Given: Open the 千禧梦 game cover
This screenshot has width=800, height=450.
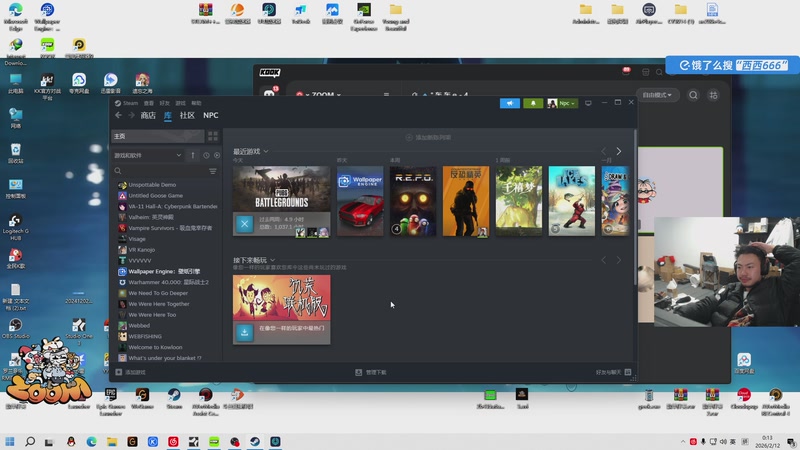Looking at the screenshot, I should coord(519,201).
